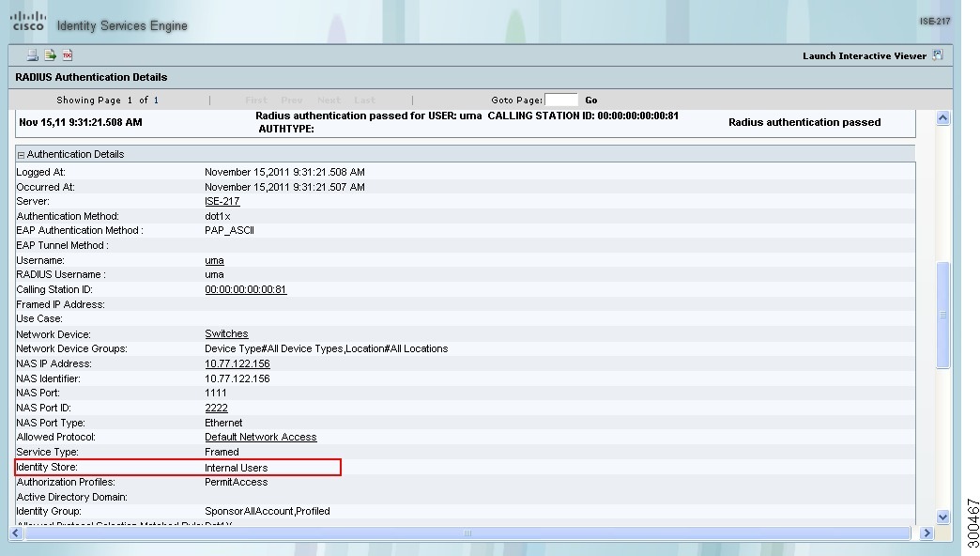The width and height of the screenshot is (980, 556).
Task: Click the Next page link
Action: pyautogui.click(x=329, y=100)
